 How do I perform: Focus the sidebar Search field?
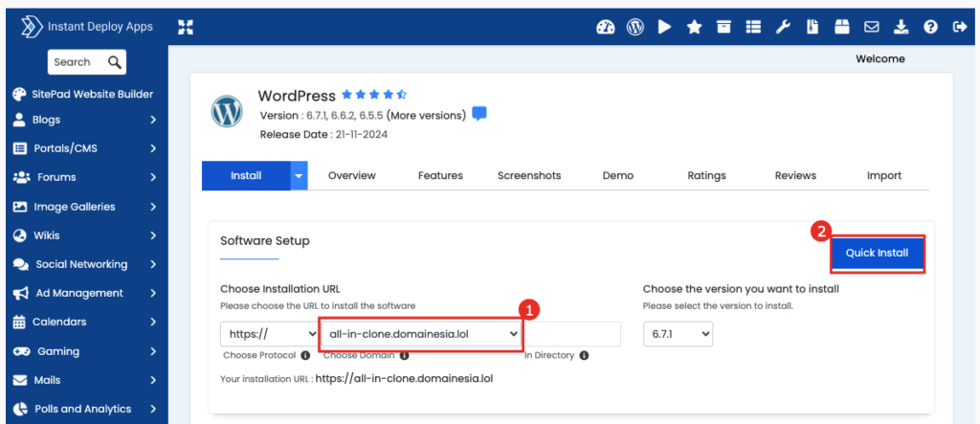[87, 62]
